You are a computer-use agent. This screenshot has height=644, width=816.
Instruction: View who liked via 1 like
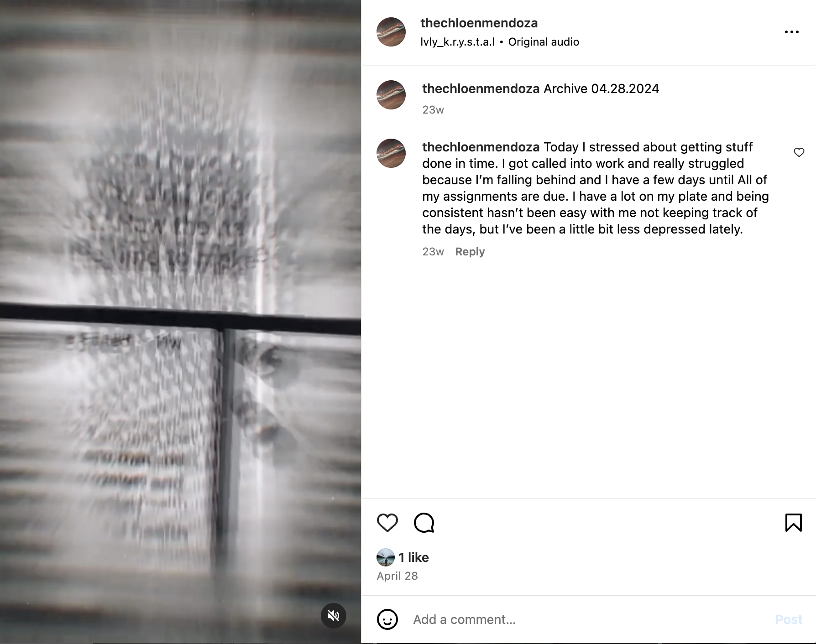[413, 557]
